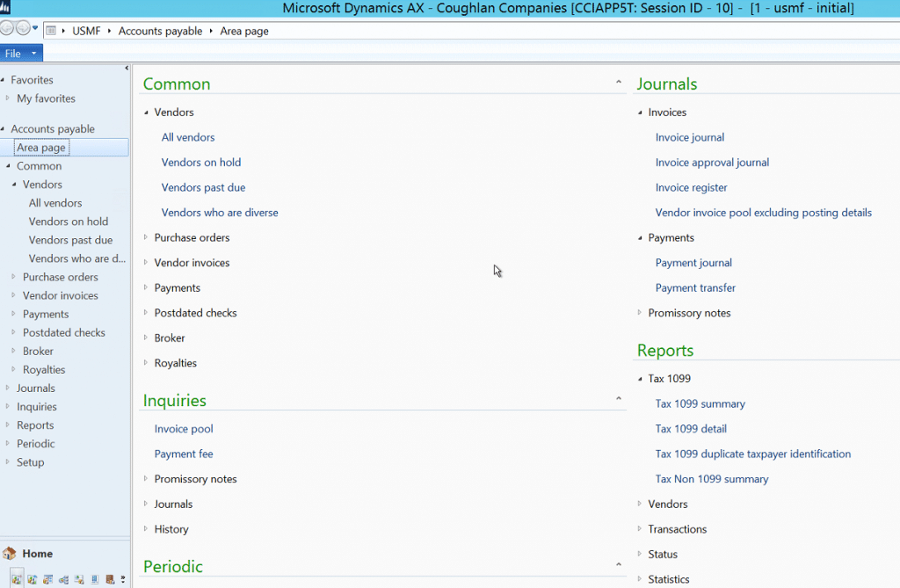
Task: Expand Purchase orders in the navigation pane
Action: click(x=13, y=277)
